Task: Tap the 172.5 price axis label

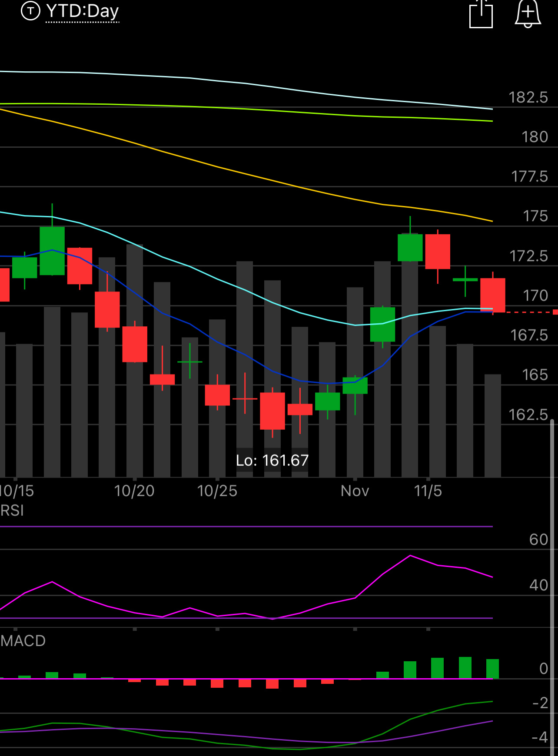Action: (528, 256)
